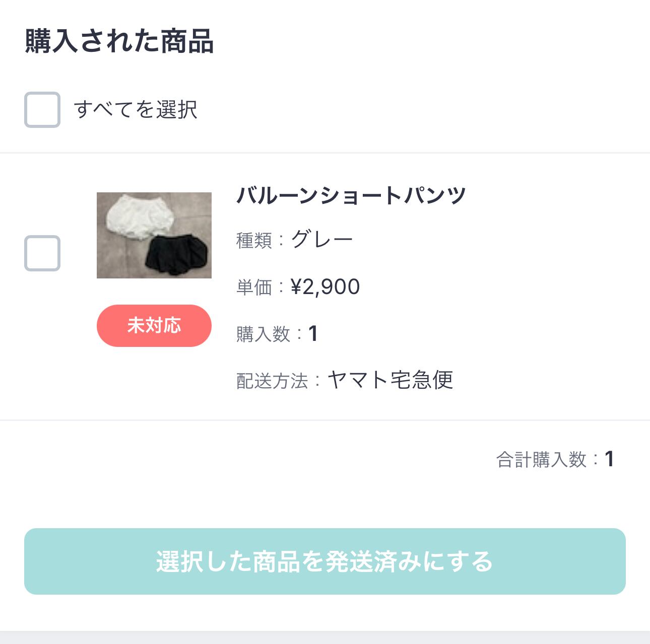The image size is (650, 644).
Task: Click the すべてを選択 label text
Action: [135, 110]
